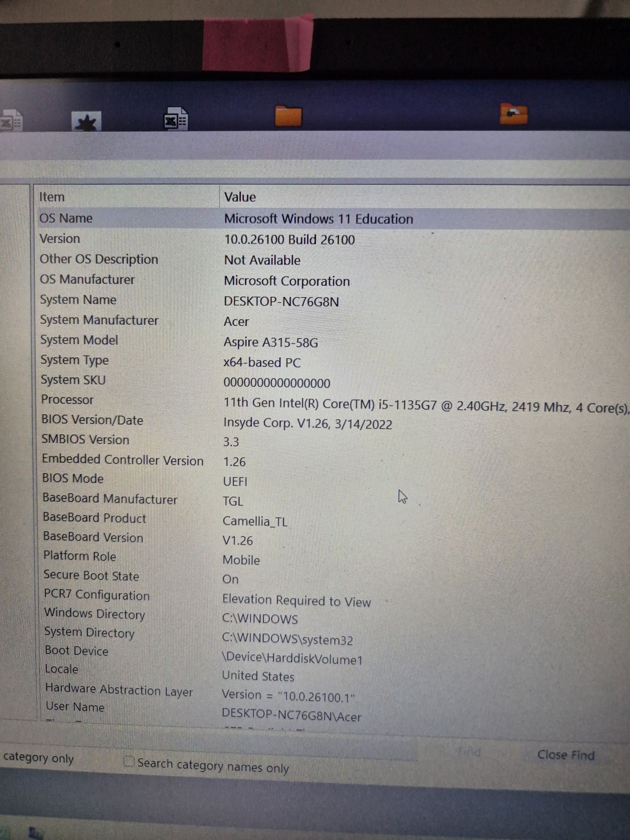This screenshot has height=840, width=630.
Task: Open the star-shaped desktop shortcut icon
Action: point(87,121)
